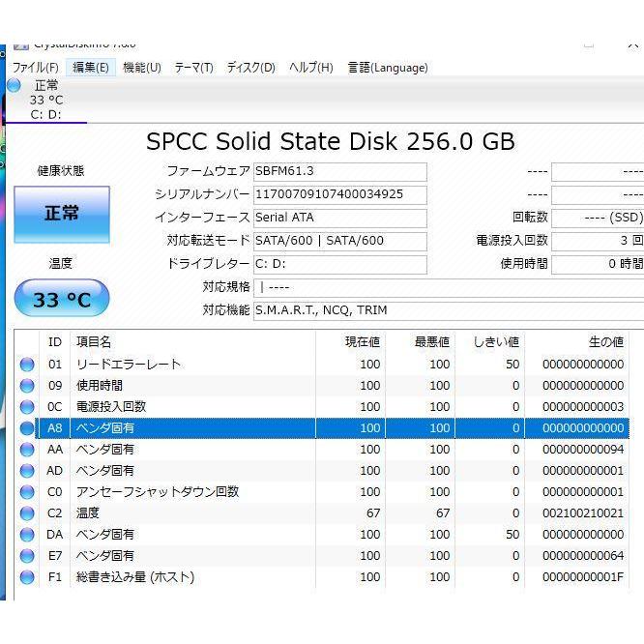
Task: Click the Serial ATA interface field
Action: tap(340, 219)
